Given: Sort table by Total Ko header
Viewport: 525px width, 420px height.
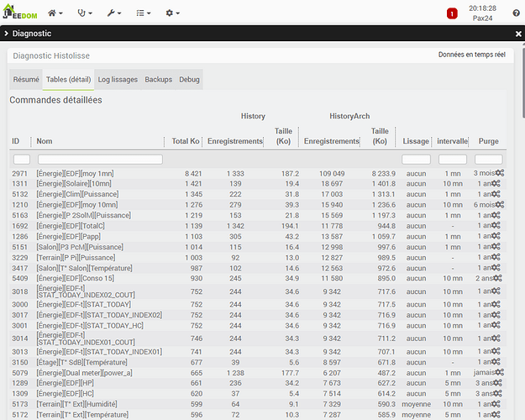Looking at the screenshot, I should [x=186, y=141].
